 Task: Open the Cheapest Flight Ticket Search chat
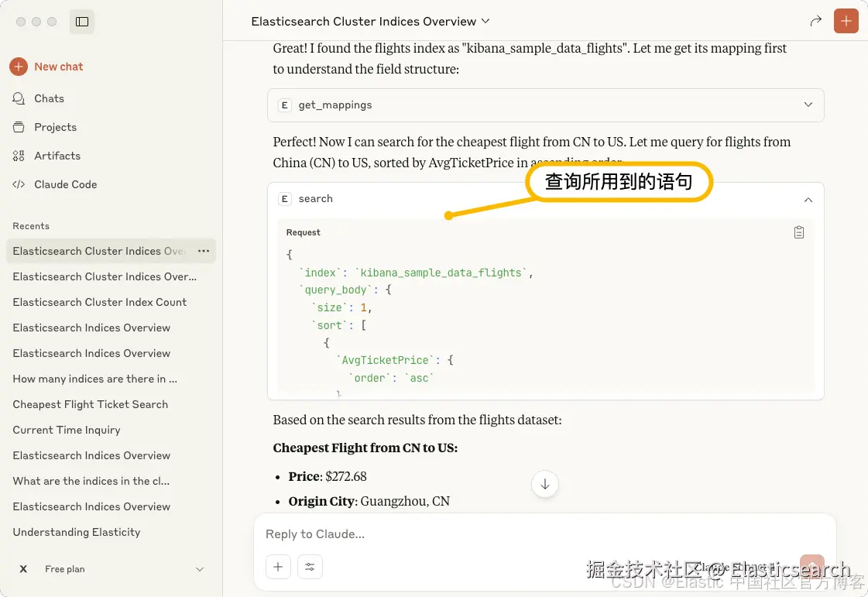click(91, 404)
